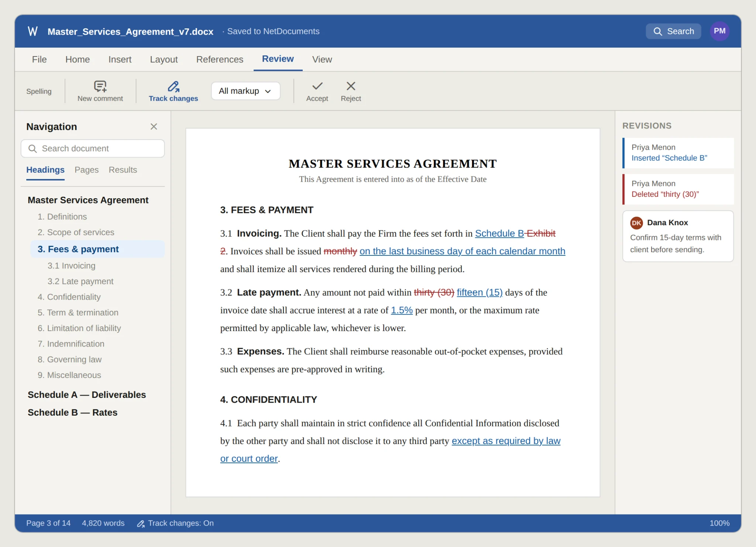Click the Saved to NetDocuments status
The width and height of the screenshot is (756, 547).
point(273,31)
